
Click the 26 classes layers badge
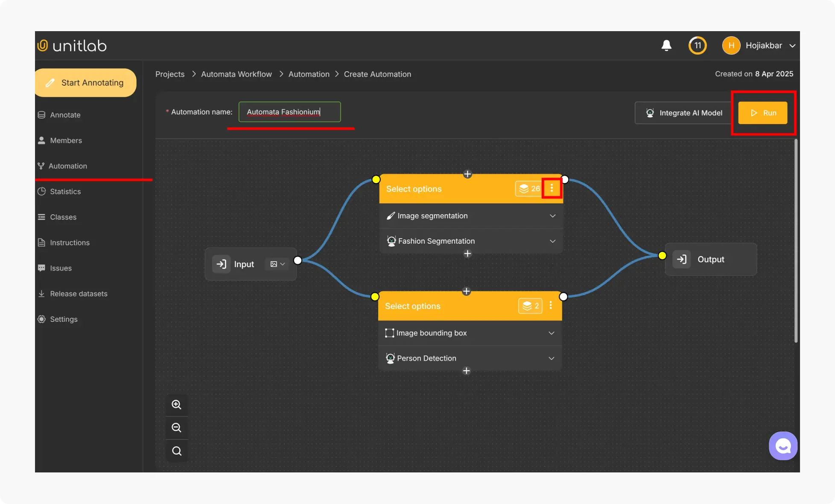click(529, 189)
